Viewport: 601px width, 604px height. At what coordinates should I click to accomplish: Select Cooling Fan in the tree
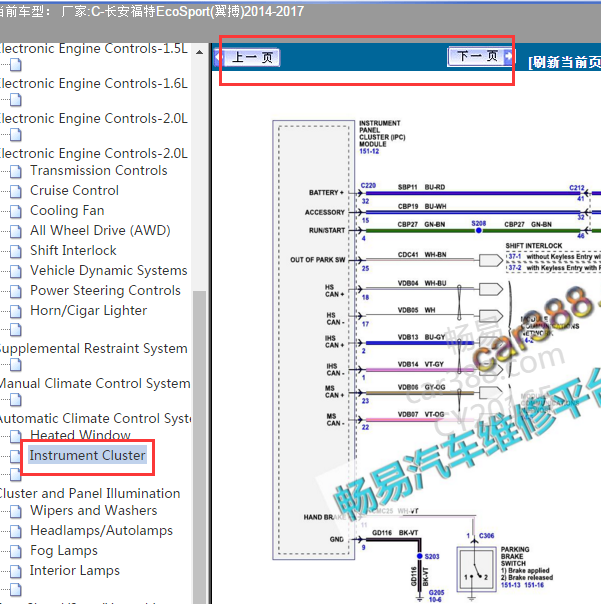click(67, 210)
